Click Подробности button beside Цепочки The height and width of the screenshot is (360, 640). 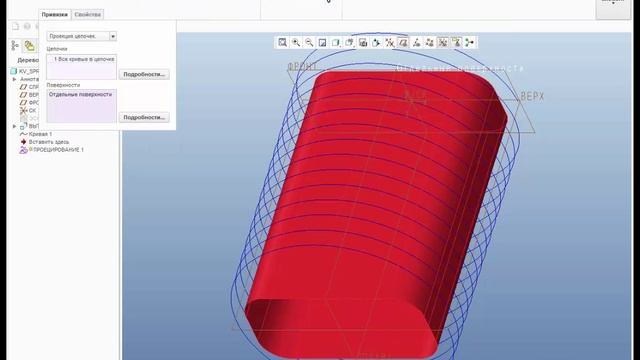pyautogui.click(x=144, y=74)
